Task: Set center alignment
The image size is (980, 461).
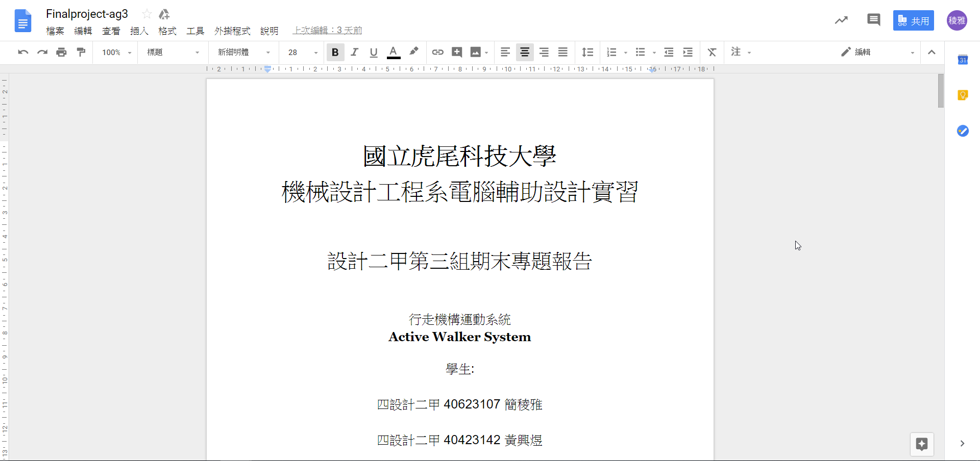Action: click(x=525, y=52)
